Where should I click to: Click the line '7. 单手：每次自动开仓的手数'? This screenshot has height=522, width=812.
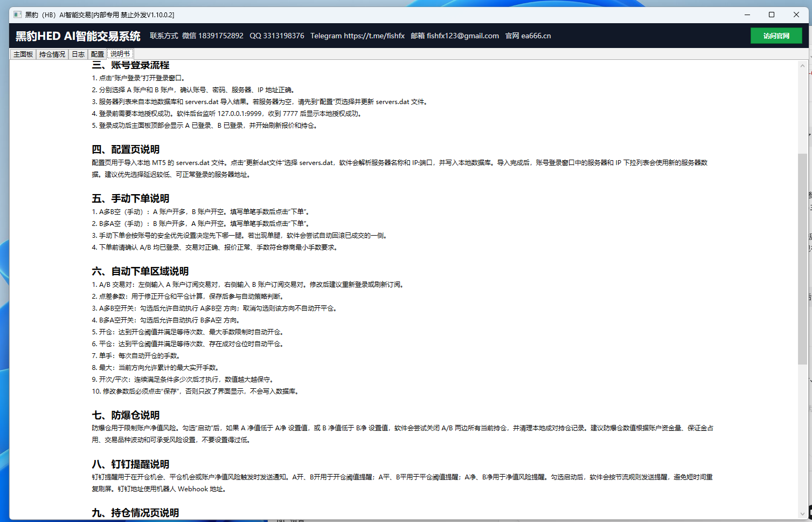tap(136, 356)
